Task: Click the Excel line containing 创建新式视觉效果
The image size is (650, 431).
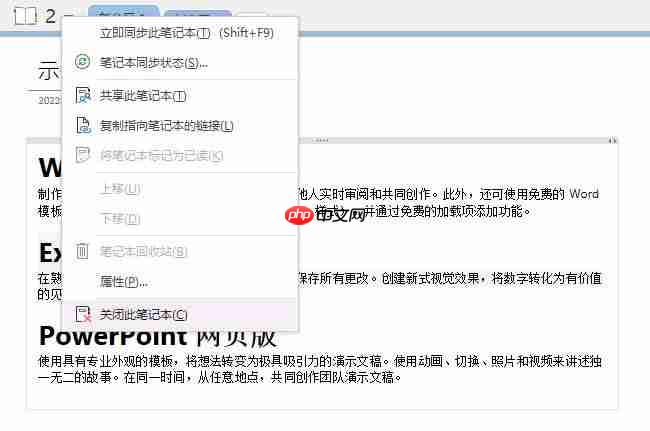Action: 449,278
